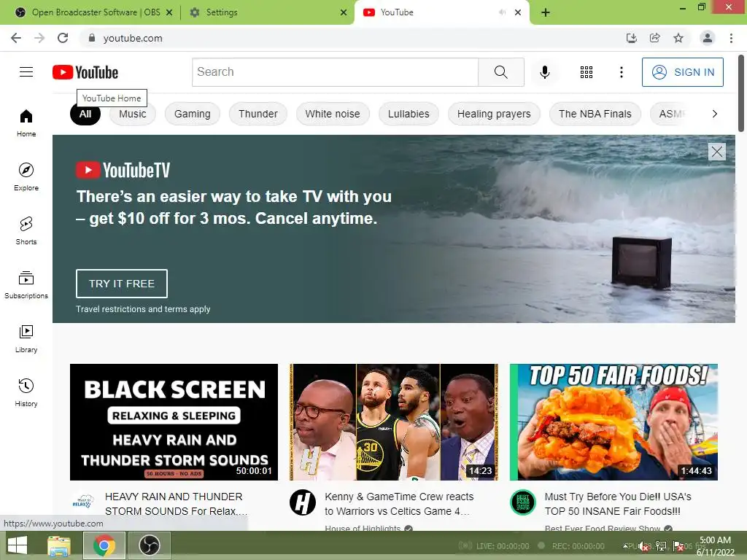
Task: Open HEAVY RAIN AND THUNDER video title
Action: [x=177, y=504]
